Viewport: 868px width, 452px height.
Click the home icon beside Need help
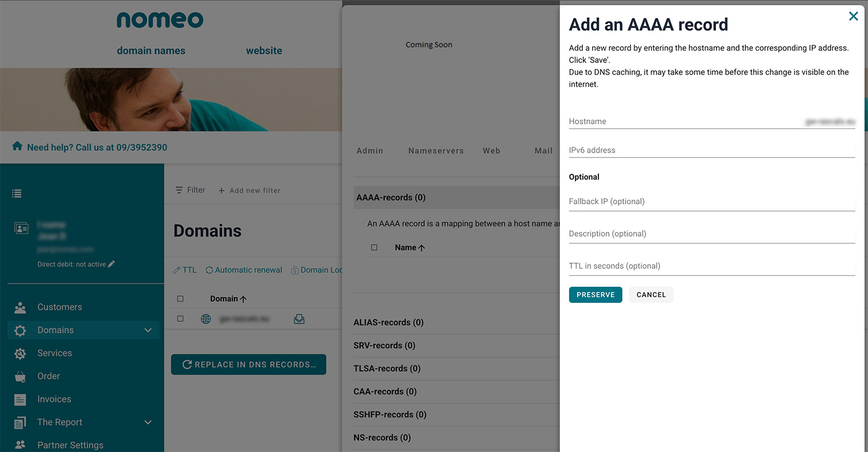click(x=17, y=146)
